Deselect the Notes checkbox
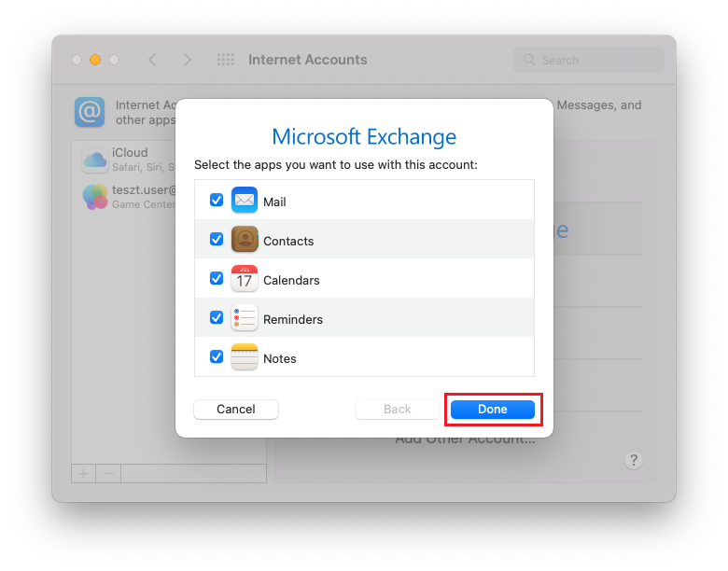This screenshot has height=571, width=728. (217, 357)
